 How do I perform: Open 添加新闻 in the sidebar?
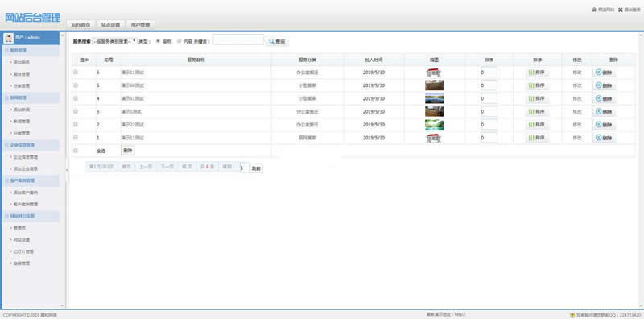tap(22, 110)
